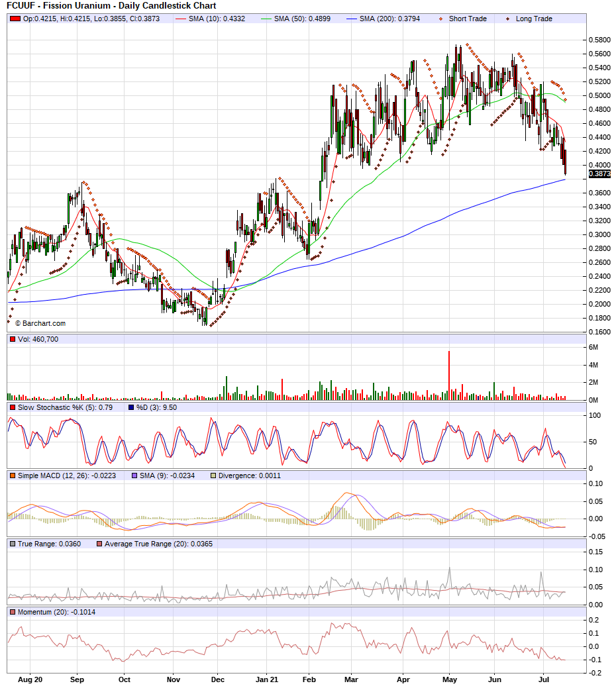Click the True Range: 0.0360 label

[x=49, y=544]
